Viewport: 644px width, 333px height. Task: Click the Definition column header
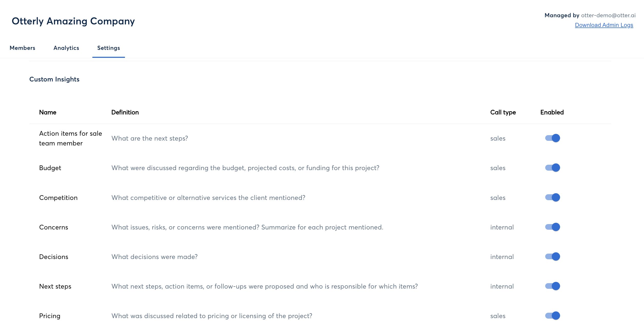125,112
